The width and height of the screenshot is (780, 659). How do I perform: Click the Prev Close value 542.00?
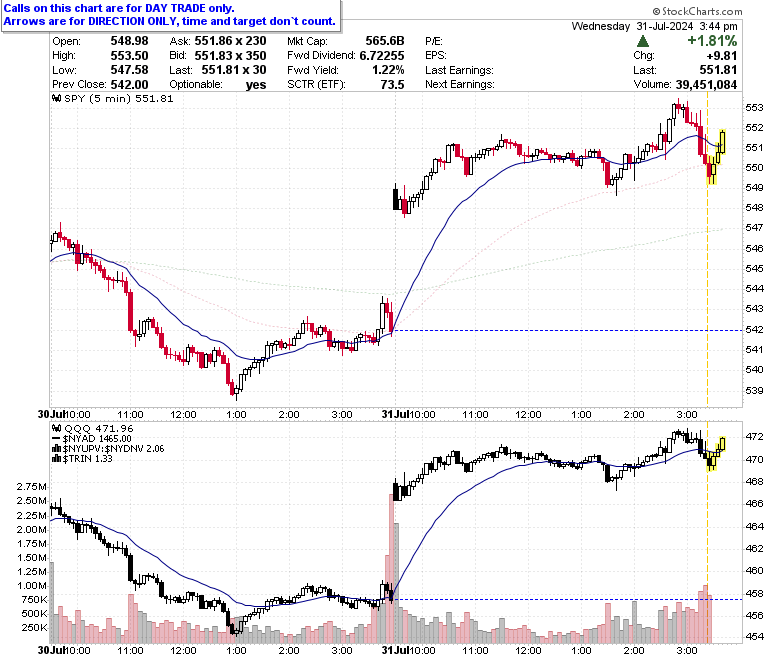(129, 84)
